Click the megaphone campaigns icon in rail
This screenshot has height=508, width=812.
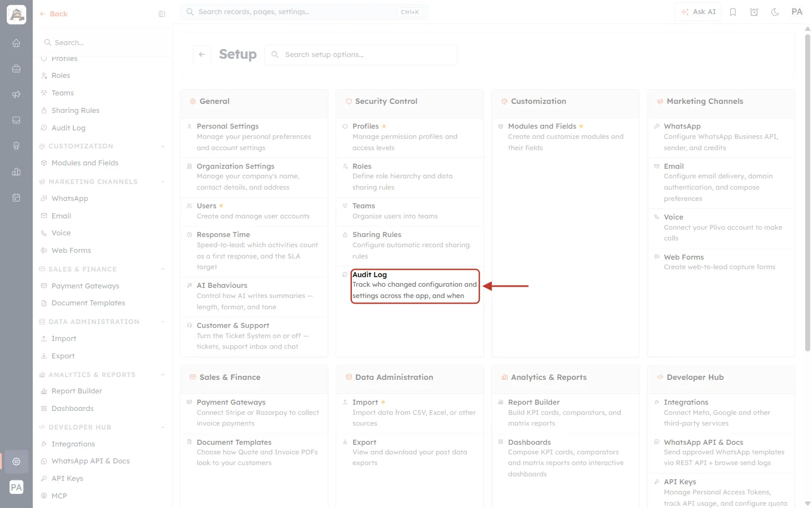(x=16, y=94)
